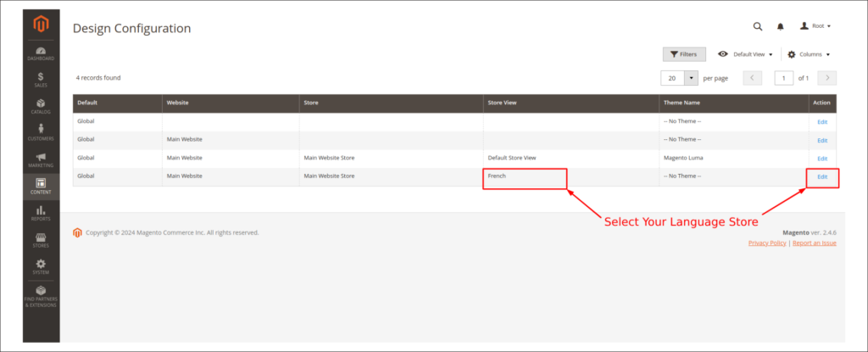Screen dimensions: 868x352
Task: Open the Marketing megaphone icon menu
Action: (41, 159)
